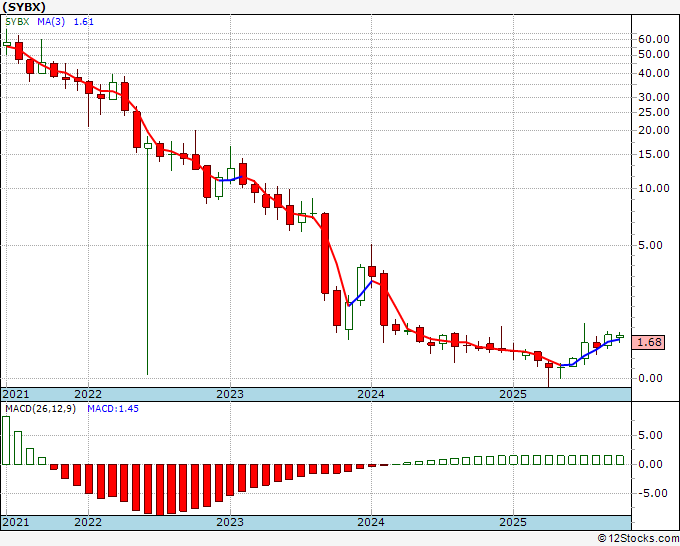The image size is (680, 546).
Task: Click the 2025 label on price chart timeline
Action: tap(513, 394)
